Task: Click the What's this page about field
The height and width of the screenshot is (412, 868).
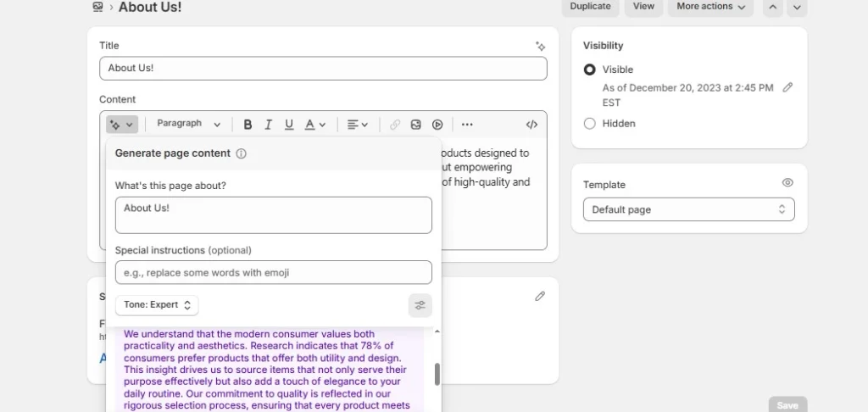Action: 274,214
